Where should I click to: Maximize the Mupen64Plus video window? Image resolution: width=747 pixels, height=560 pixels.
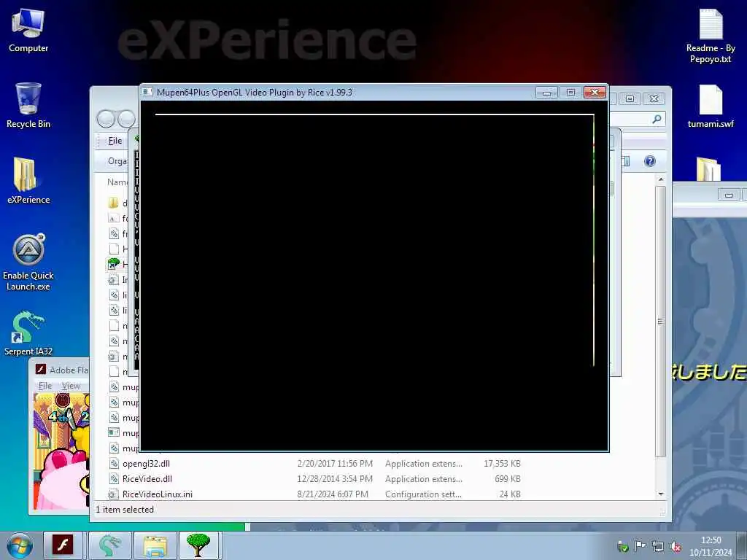coord(570,93)
